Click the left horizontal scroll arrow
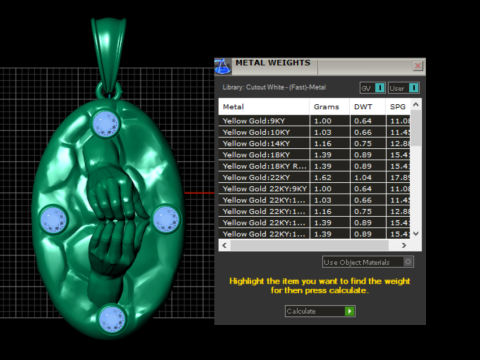The height and width of the screenshot is (360, 480). click(224, 245)
